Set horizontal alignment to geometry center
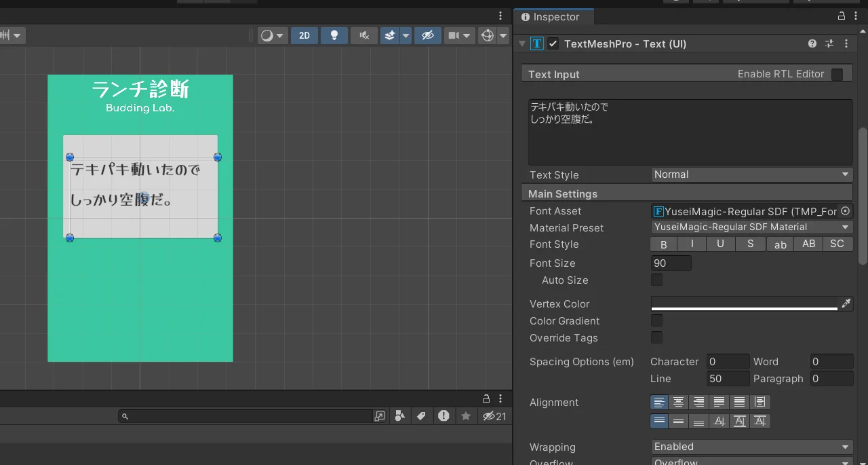868x465 pixels. pyautogui.click(x=760, y=403)
